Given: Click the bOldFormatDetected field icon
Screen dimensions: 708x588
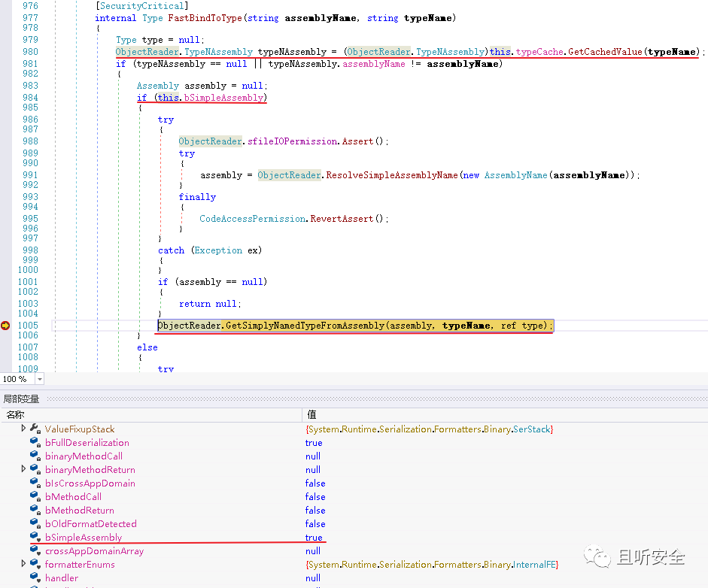Looking at the screenshot, I should [x=35, y=523].
